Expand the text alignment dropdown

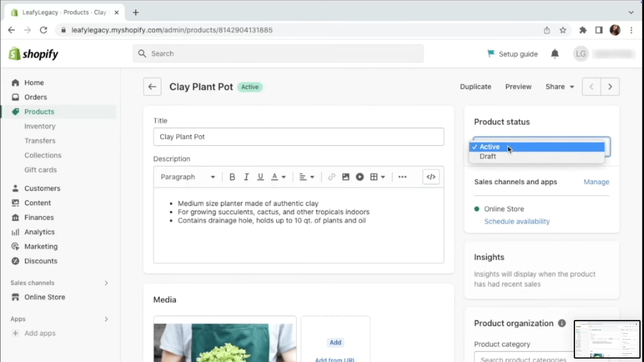pos(306,177)
